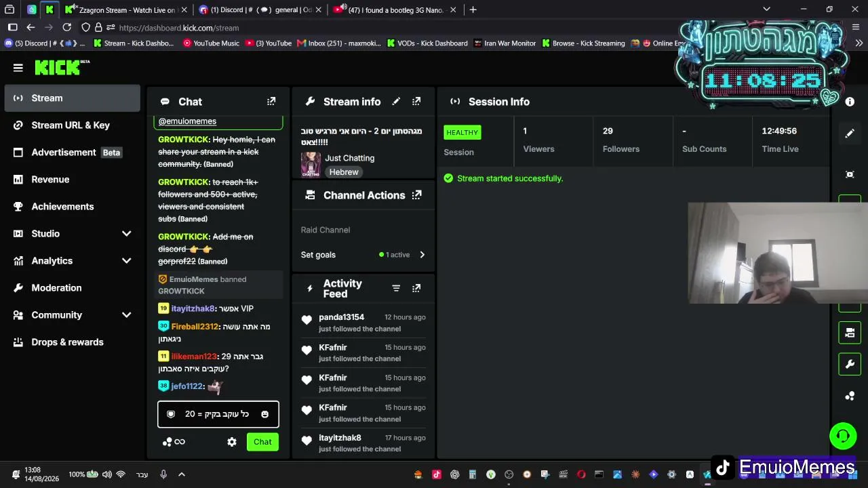The width and height of the screenshot is (868, 488).
Task: Click the wrench icon in right sidebar
Action: tap(850, 365)
